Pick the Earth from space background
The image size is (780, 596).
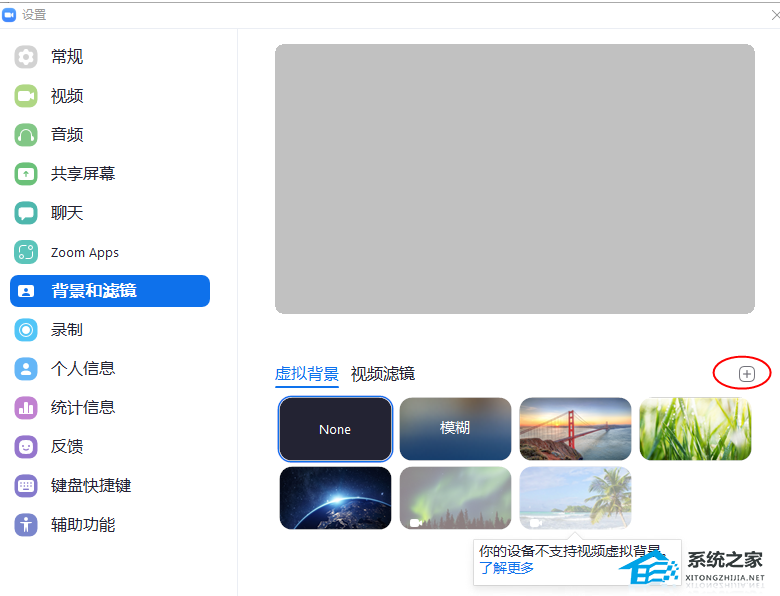(335, 498)
